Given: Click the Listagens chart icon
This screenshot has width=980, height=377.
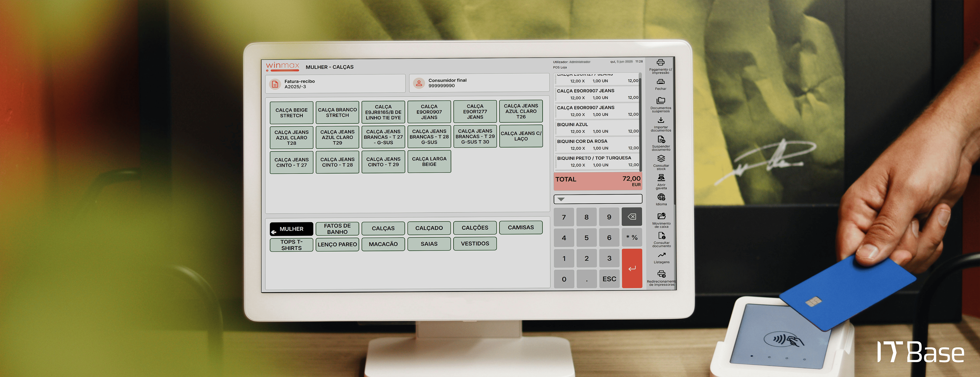Looking at the screenshot, I should point(661,255).
